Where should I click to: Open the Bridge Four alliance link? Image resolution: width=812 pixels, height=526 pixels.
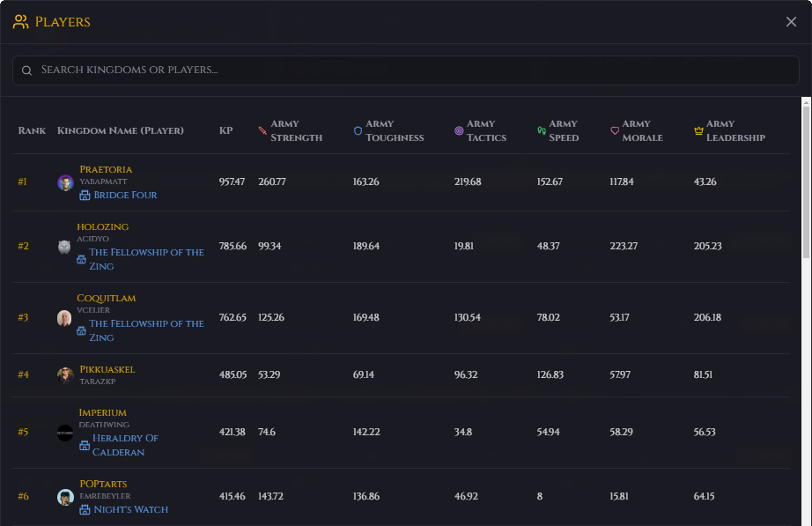tap(125, 196)
